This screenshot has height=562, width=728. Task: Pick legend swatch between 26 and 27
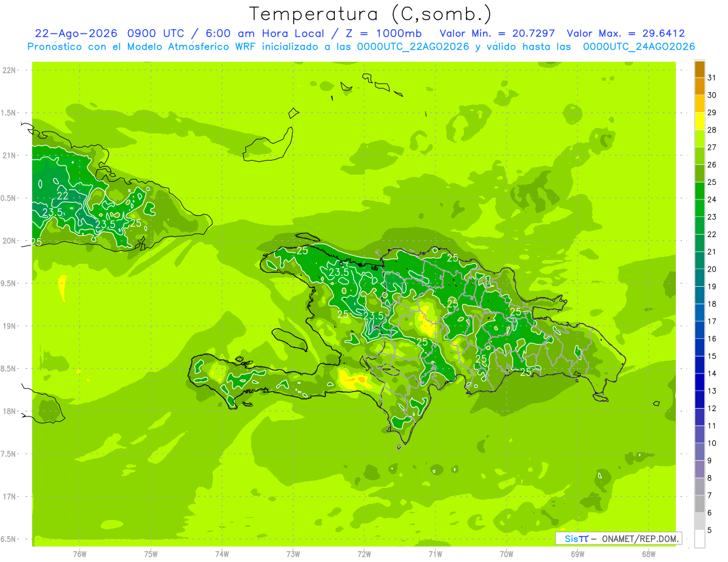pyautogui.click(x=699, y=156)
